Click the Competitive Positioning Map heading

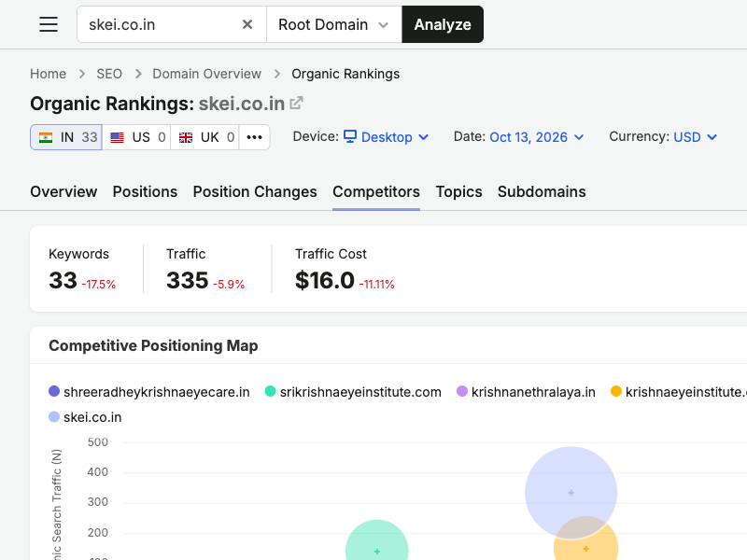point(153,345)
